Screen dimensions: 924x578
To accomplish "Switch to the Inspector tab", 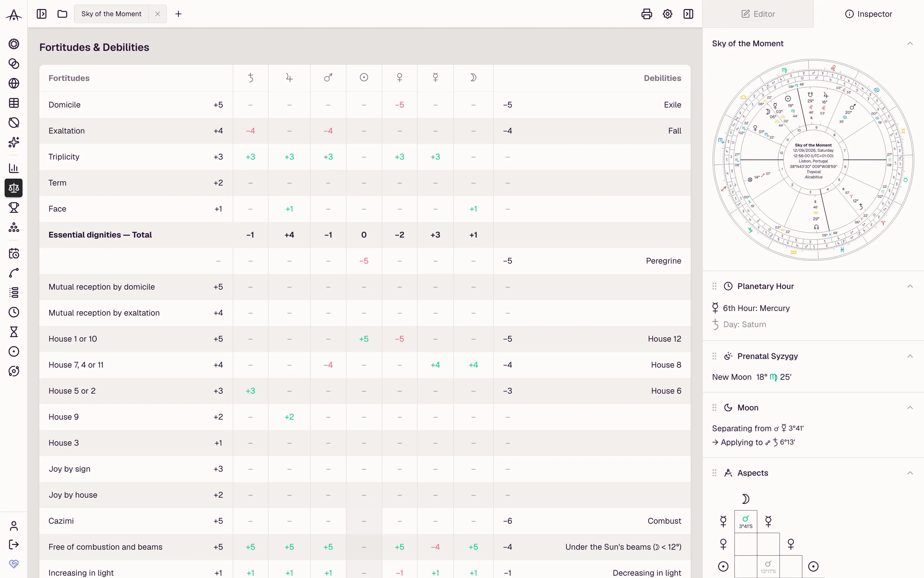I will click(x=869, y=14).
